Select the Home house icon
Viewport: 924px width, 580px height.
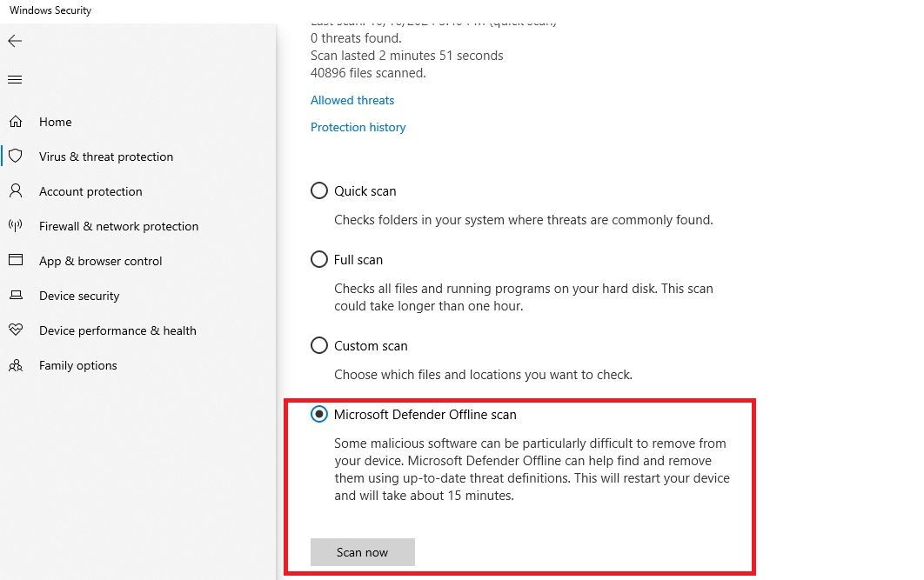pyautogui.click(x=16, y=122)
